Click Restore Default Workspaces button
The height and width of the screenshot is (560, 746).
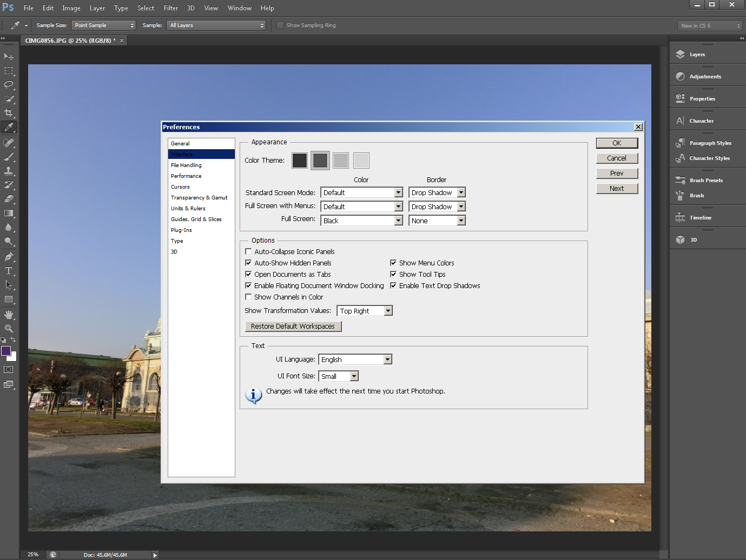click(x=293, y=326)
